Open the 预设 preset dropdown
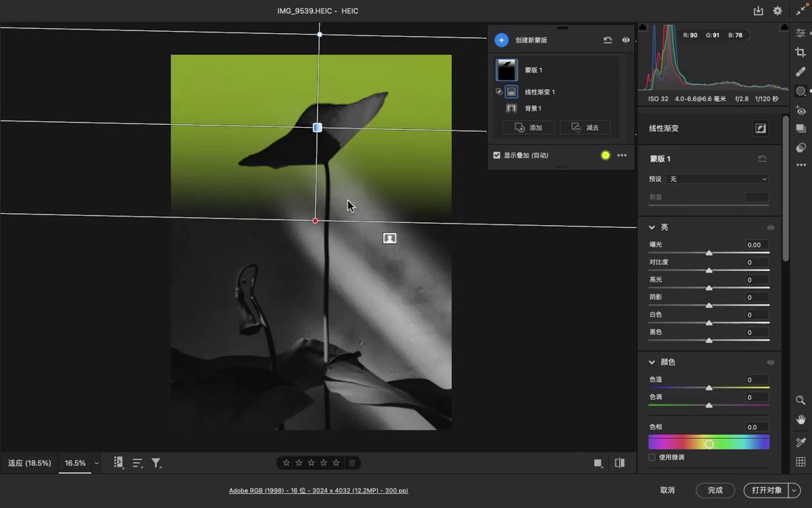812x508 pixels. 718,179
